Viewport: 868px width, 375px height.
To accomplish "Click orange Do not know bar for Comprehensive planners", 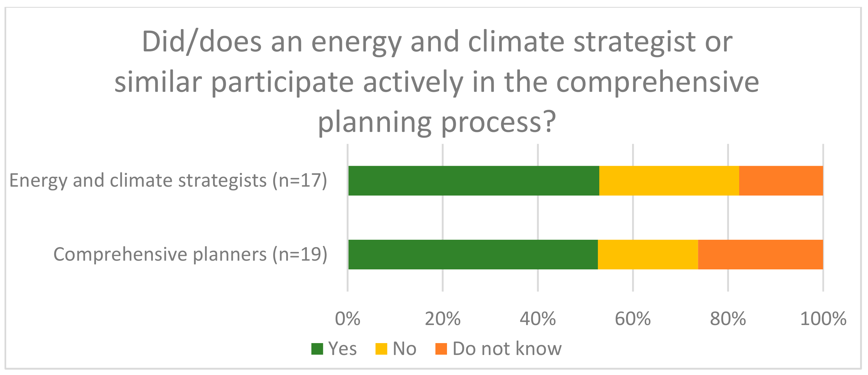I will click(760, 254).
